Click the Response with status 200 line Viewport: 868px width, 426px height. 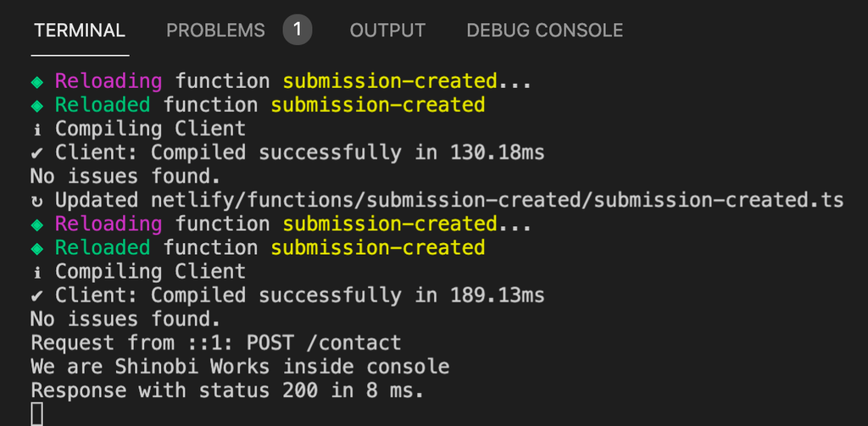tap(227, 390)
